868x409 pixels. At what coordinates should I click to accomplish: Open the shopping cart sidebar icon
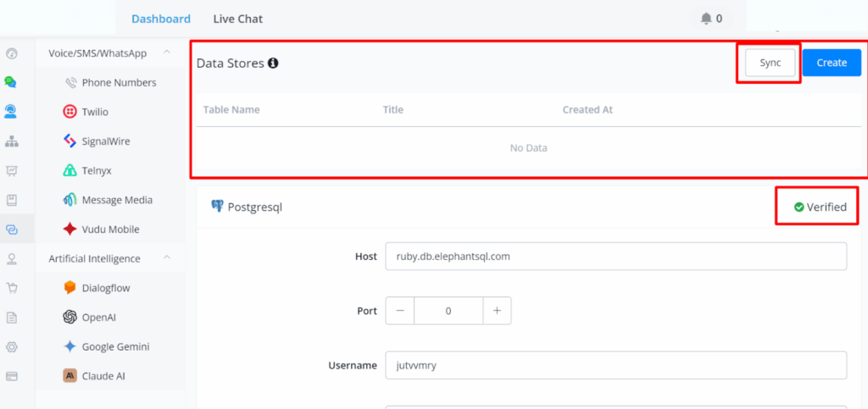coord(11,288)
